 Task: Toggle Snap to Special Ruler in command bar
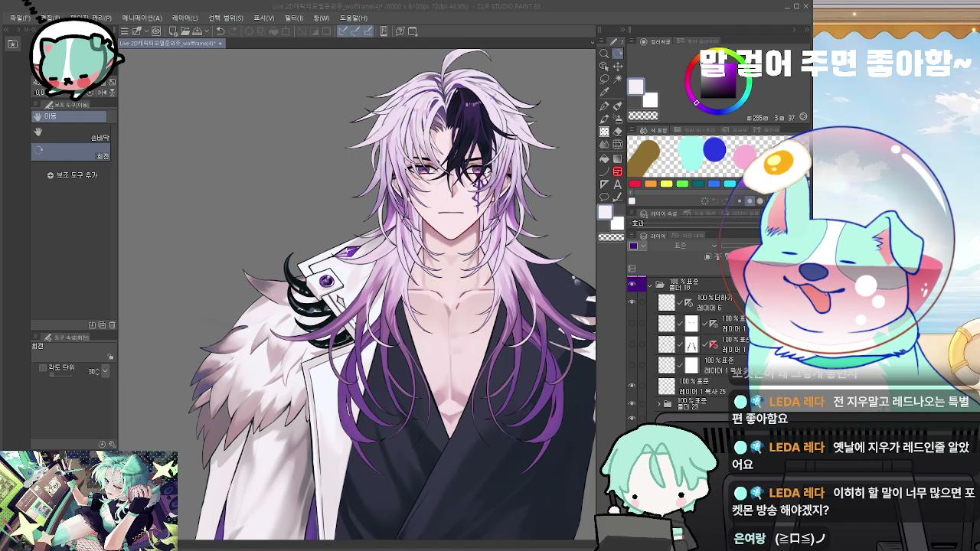coord(356,31)
